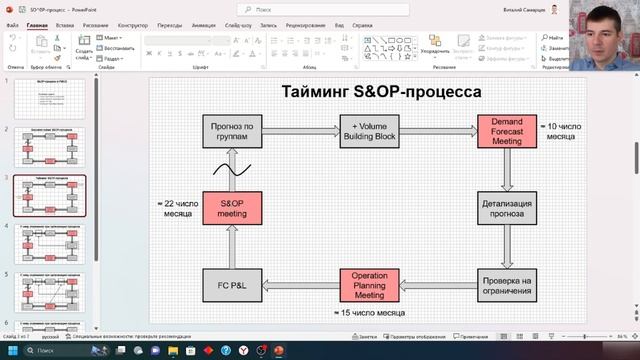The image size is (640, 360).
Task: Switch to Reading view icon
Action: pos(536,337)
